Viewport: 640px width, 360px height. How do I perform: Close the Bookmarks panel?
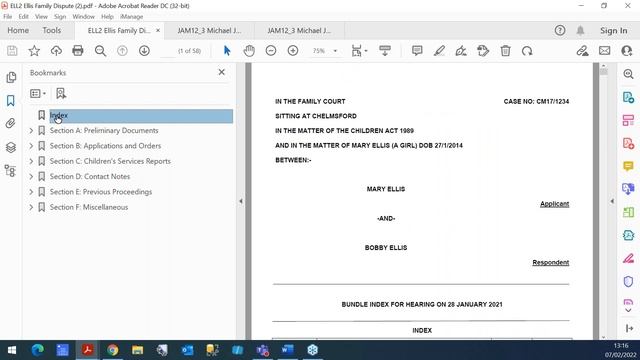(x=222, y=72)
